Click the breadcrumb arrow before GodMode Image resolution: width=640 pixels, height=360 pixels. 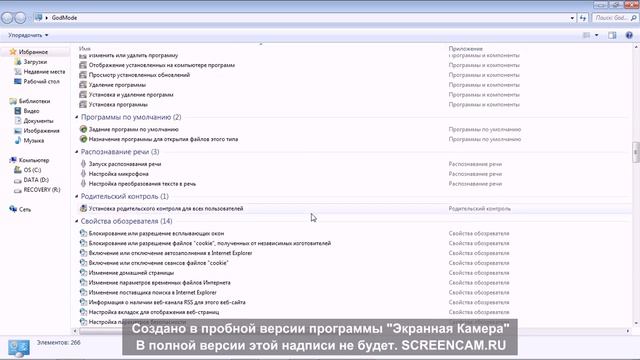[47, 18]
